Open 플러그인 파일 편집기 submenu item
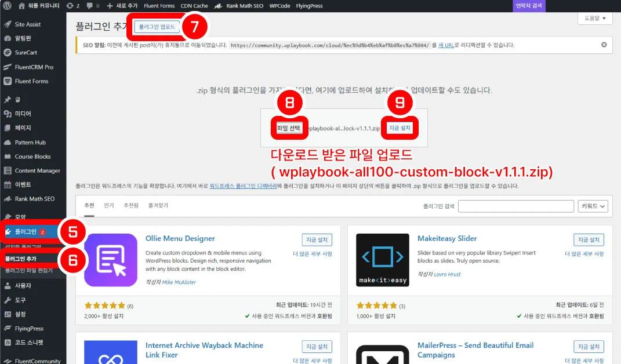 [x=29, y=271]
